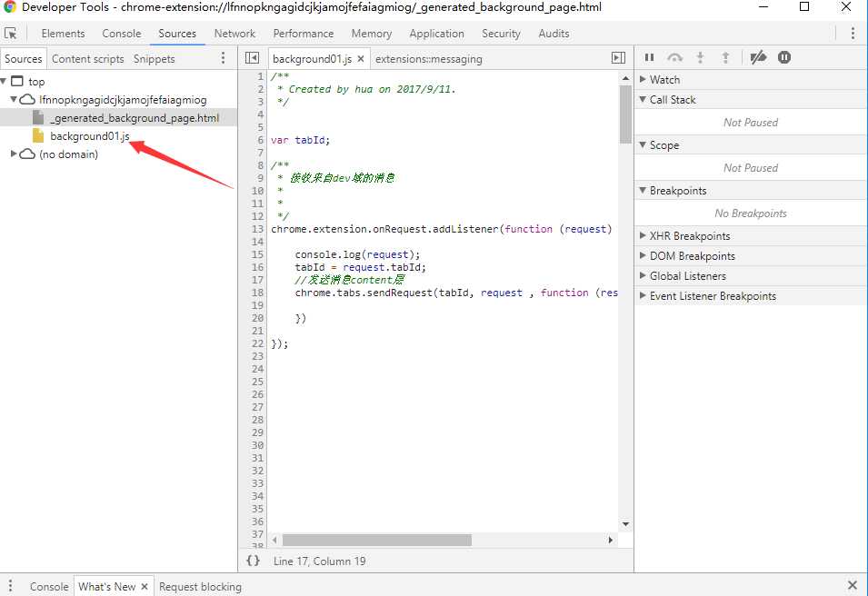This screenshot has width=868, height=596.
Task: Switch to Snippets navigator tab
Action: pyautogui.click(x=154, y=59)
